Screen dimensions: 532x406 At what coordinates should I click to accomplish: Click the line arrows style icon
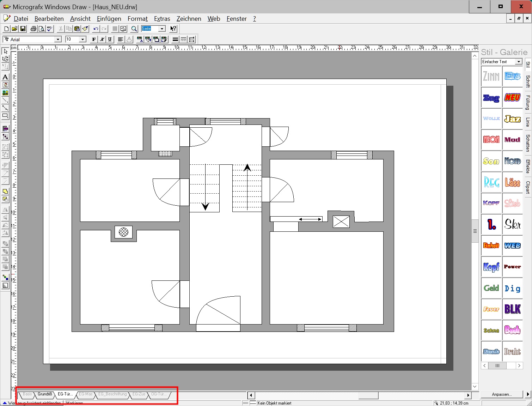coord(191,39)
